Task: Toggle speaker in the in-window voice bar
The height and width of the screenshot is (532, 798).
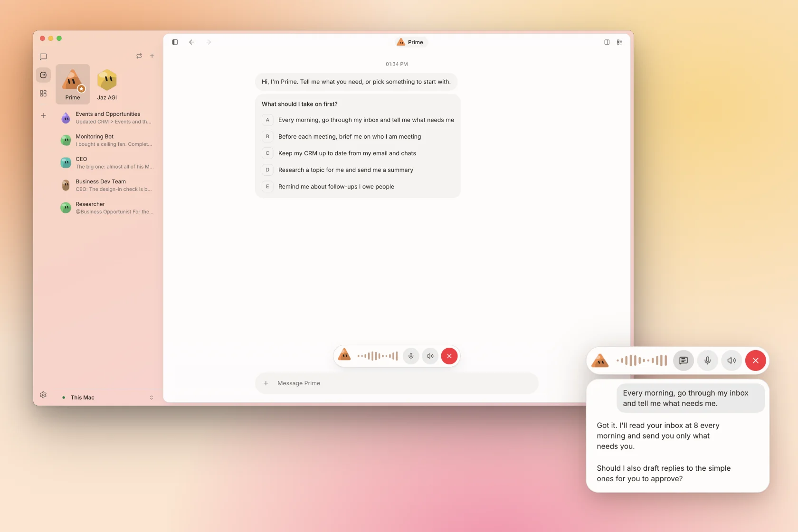Action: [x=430, y=356]
